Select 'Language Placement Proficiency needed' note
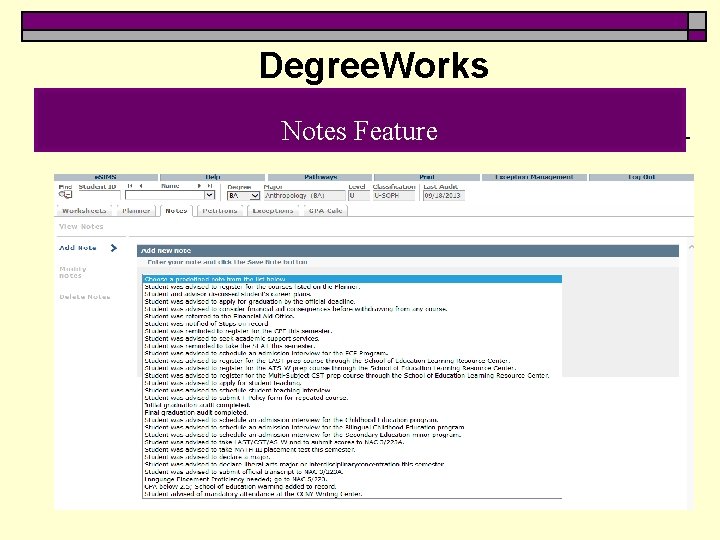Viewport: 720px width, 540px height. point(352,479)
